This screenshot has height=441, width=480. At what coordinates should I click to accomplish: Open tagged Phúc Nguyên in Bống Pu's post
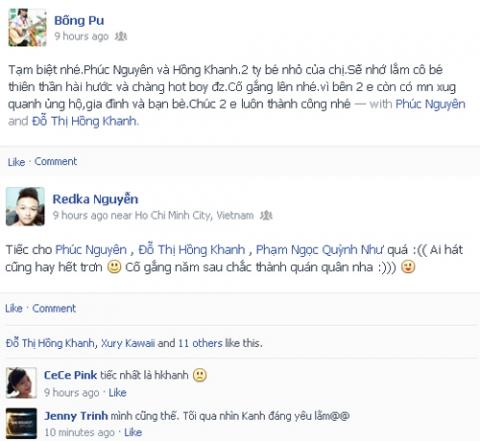click(430, 104)
